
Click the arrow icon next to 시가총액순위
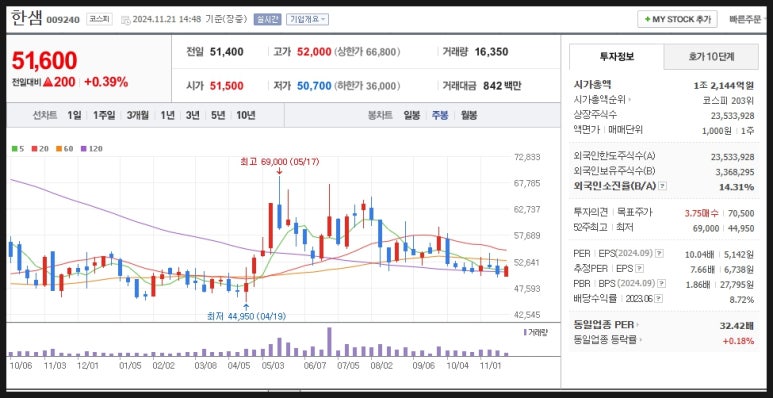pos(630,100)
